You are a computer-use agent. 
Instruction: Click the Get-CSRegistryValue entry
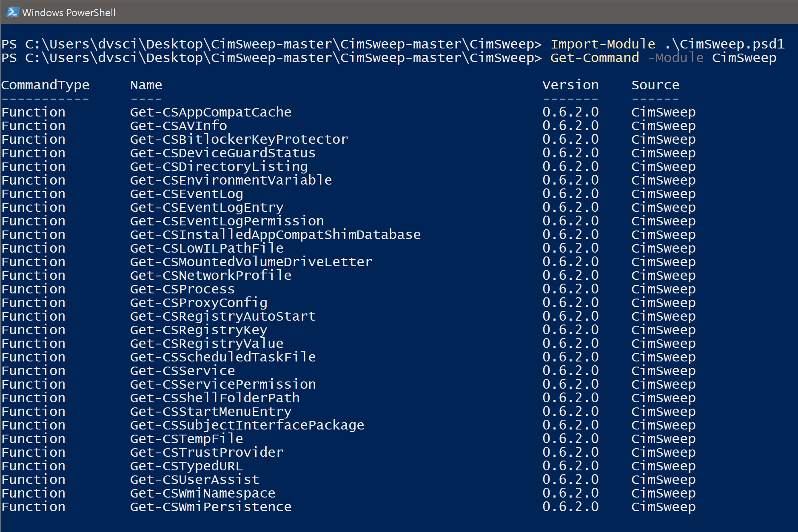click(207, 344)
